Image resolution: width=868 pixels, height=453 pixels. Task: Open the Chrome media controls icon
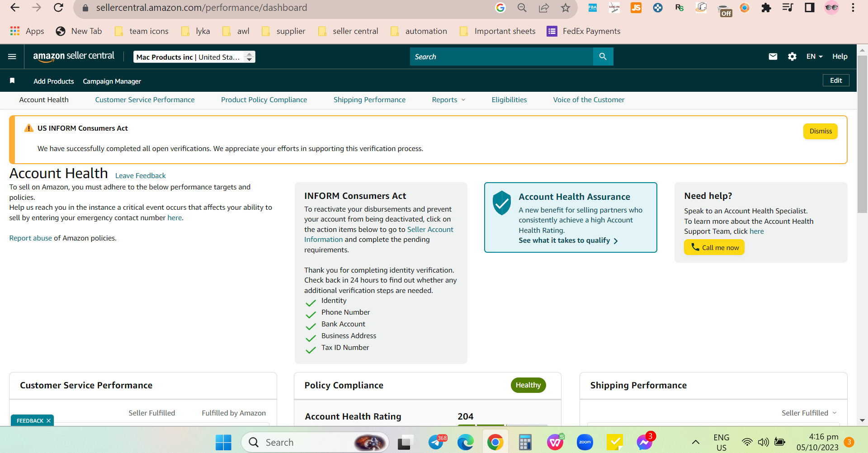point(788,8)
